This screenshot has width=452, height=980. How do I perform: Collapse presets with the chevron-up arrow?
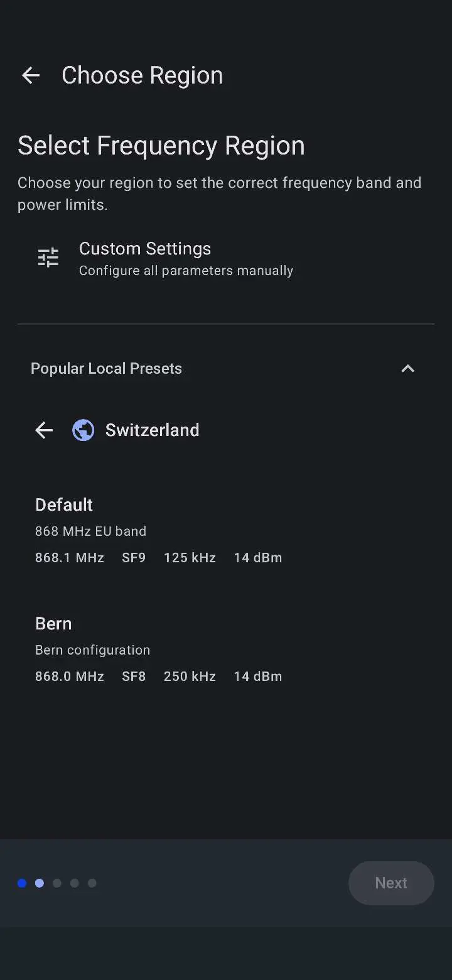coord(408,369)
